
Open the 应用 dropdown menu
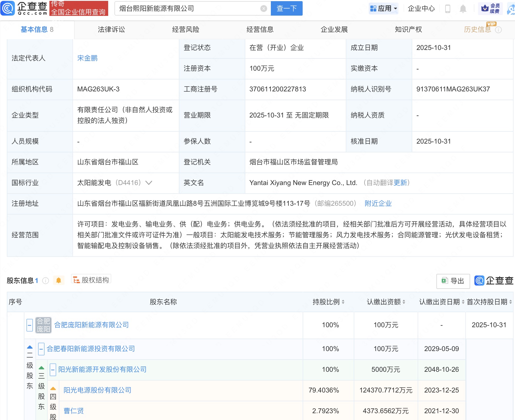click(384, 9)
